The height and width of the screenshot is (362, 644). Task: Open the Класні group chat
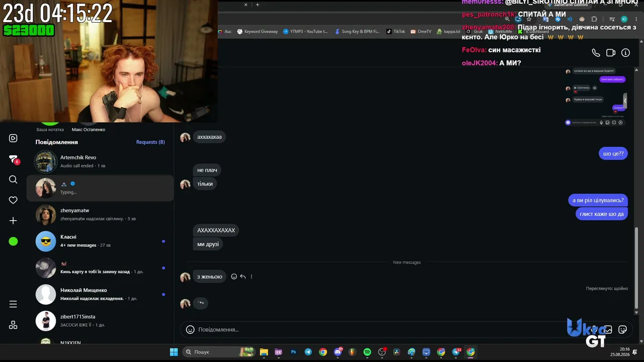tap(100, 241)
